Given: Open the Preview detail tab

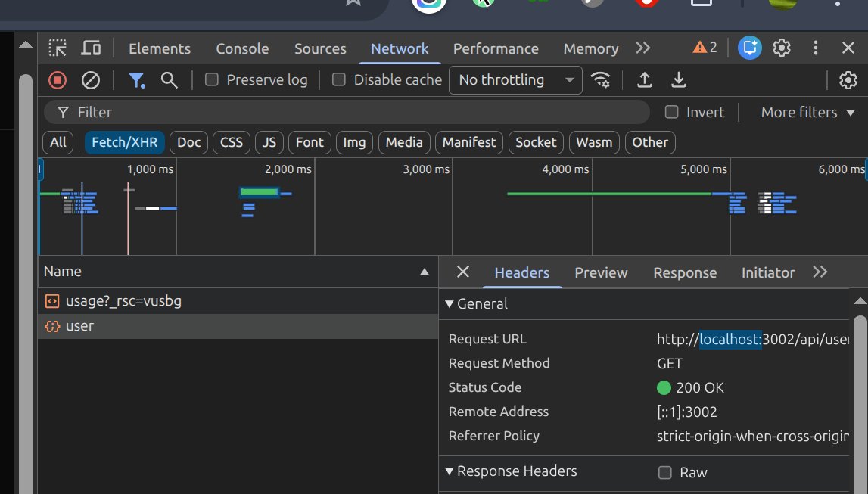Looking at the screenshot, I should click(601, 273).
